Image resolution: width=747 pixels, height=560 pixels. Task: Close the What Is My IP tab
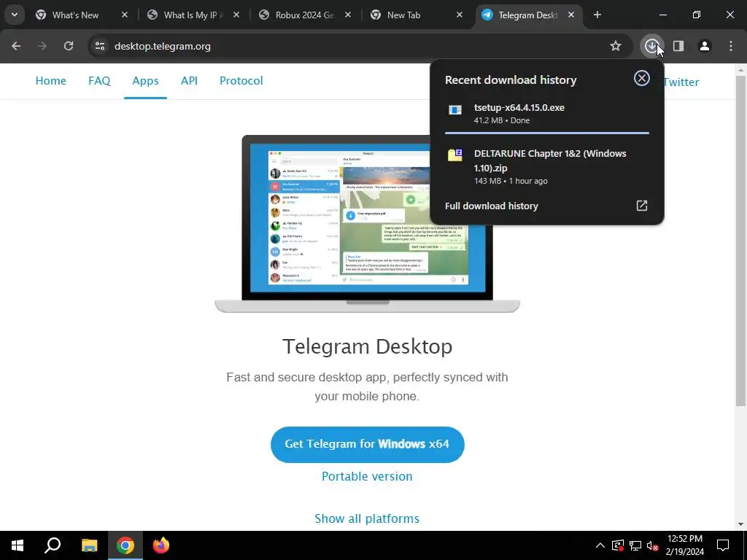(236, 15)
